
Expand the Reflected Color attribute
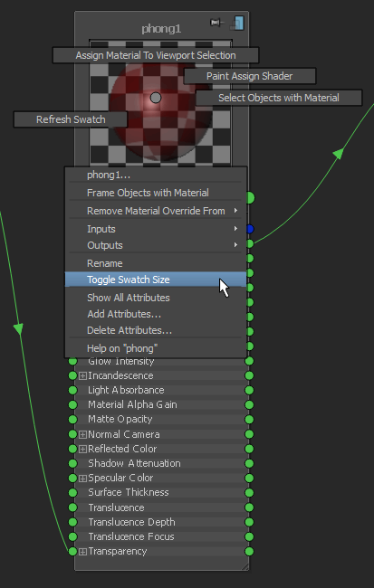[x=83, y=449]
